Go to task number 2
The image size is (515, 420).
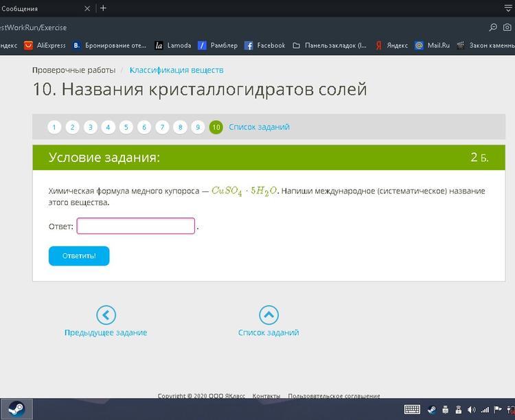[x=72, y=127]
